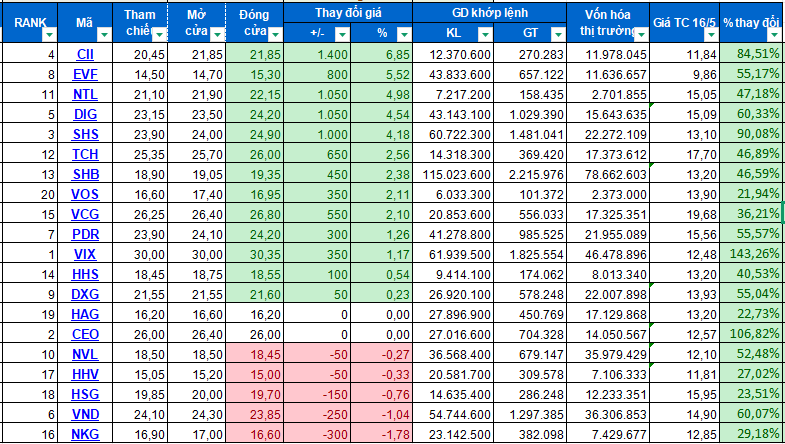Open the % price change filter dropdown
785x444 pixels.
pos(405,35)
